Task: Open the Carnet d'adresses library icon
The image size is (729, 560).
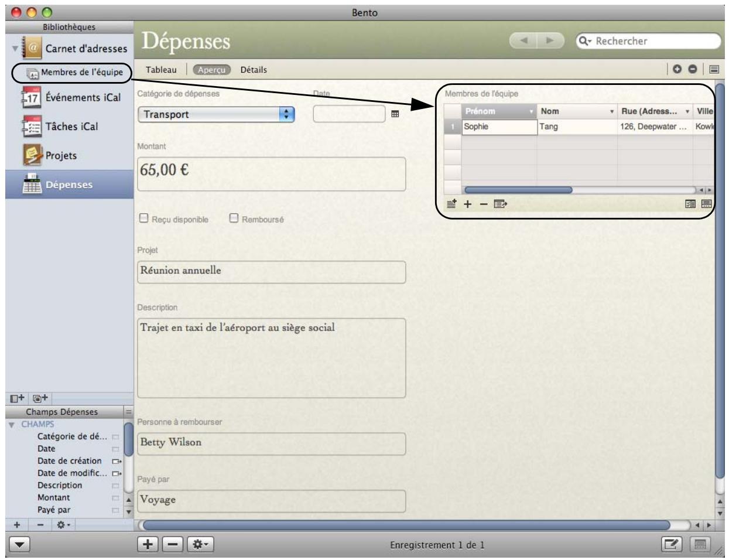Action: tap(32, 48)
